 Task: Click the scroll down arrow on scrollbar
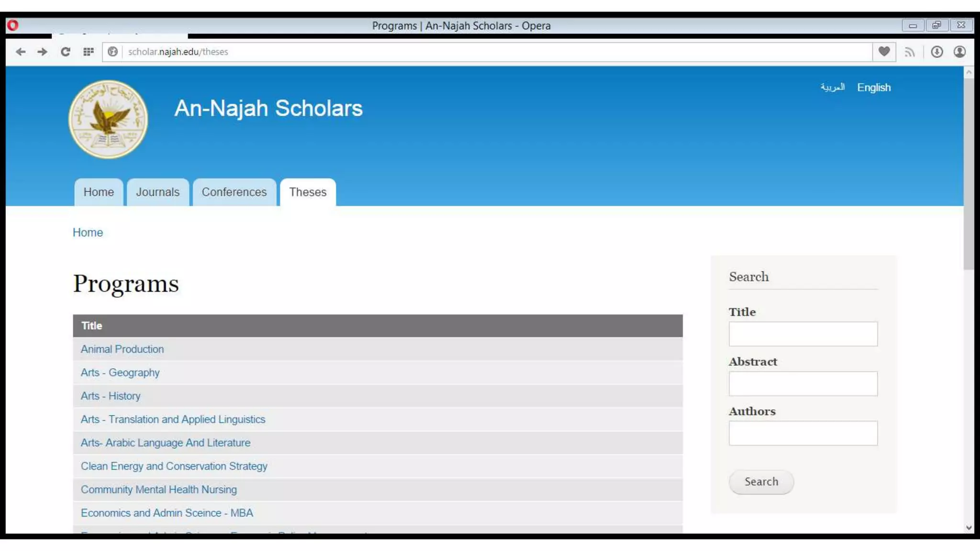coord(969,528)
